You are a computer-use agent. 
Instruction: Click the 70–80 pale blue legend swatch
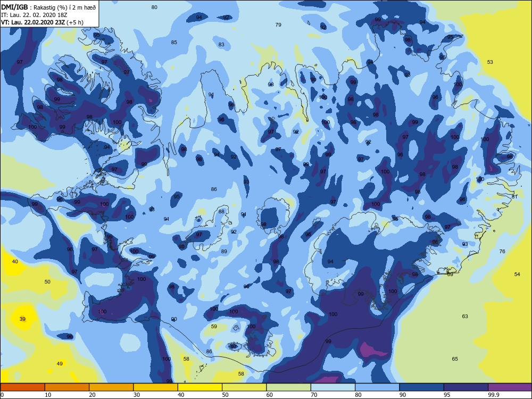click(x=333, y=387)
